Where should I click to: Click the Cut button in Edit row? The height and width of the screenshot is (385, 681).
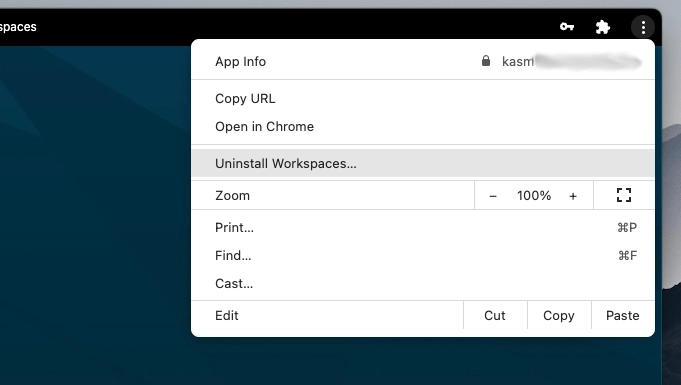click(x=495, y=315)
